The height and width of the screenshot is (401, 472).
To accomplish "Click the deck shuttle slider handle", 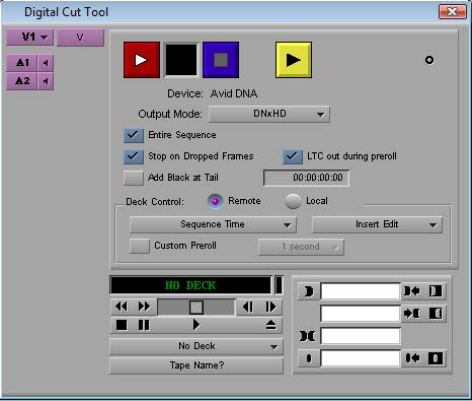I will [x=196, y=307].
